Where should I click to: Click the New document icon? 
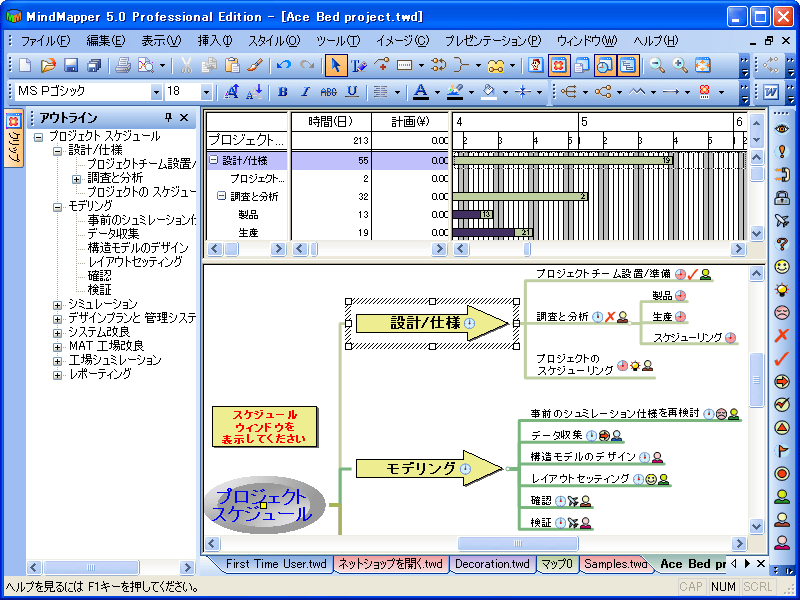[x=25, y=65]
